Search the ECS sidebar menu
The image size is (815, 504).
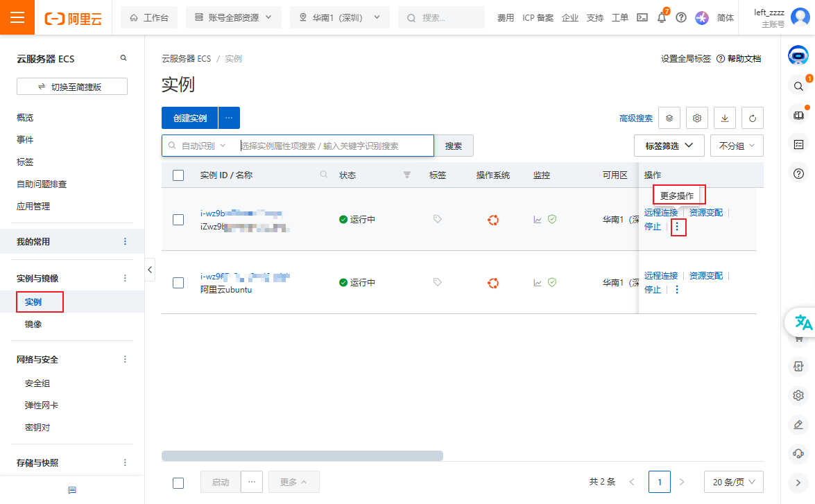(123, 58)
